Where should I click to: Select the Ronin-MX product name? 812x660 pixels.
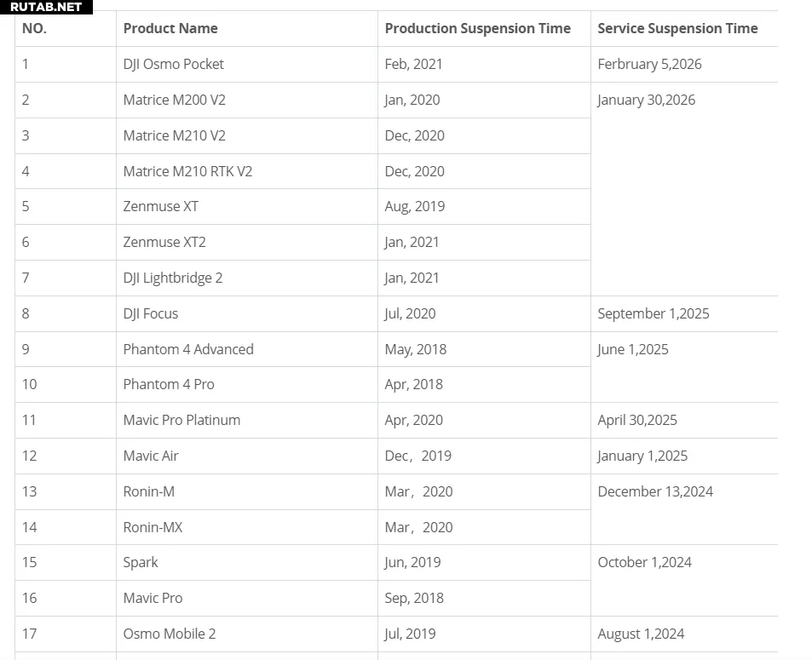[153, 527]
